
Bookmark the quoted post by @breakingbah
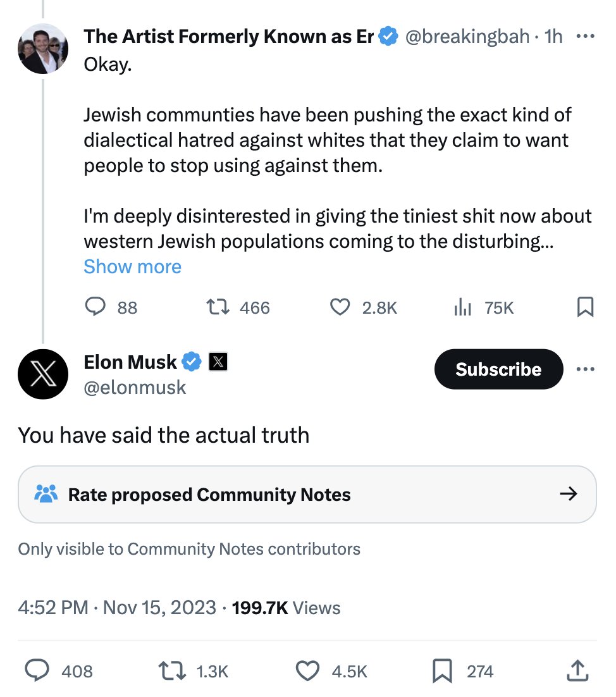tap(585, 307)
